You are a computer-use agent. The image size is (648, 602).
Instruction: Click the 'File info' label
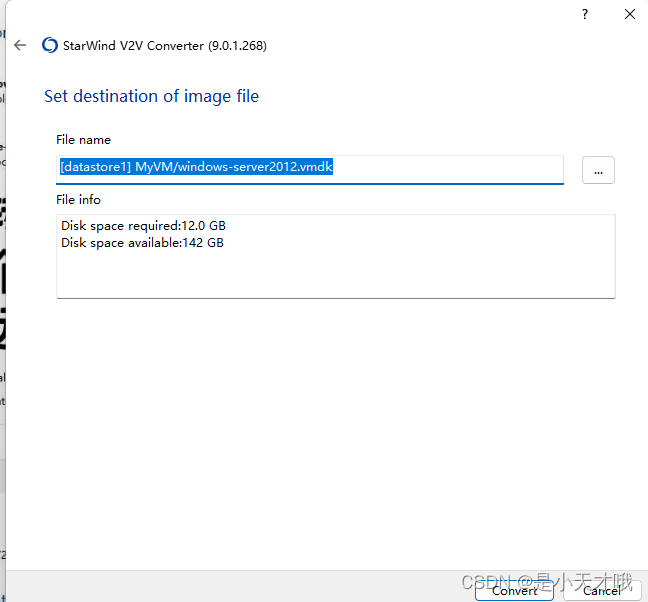pos(78,200)
